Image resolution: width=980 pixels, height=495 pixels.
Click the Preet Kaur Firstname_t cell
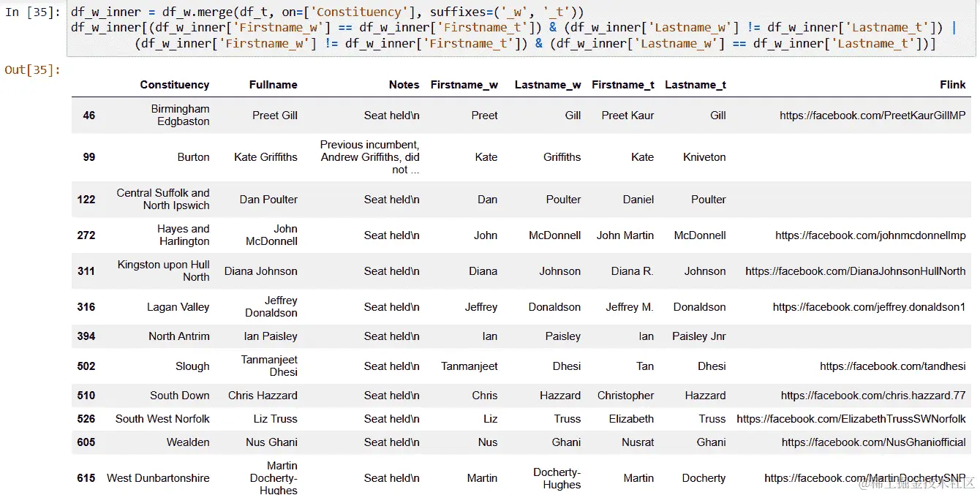click(x=628, y=116)
